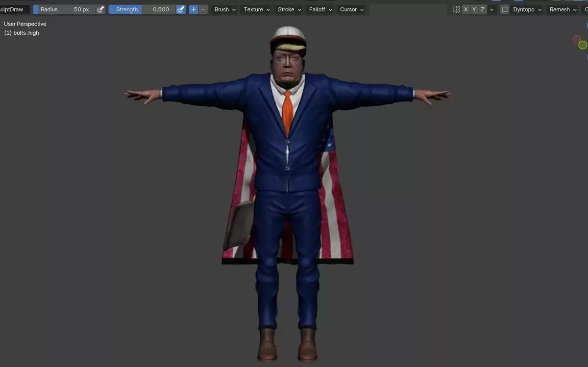Open the Falloff settings dropdown
The image size is (588, 367).
click(x=320, y=9)
